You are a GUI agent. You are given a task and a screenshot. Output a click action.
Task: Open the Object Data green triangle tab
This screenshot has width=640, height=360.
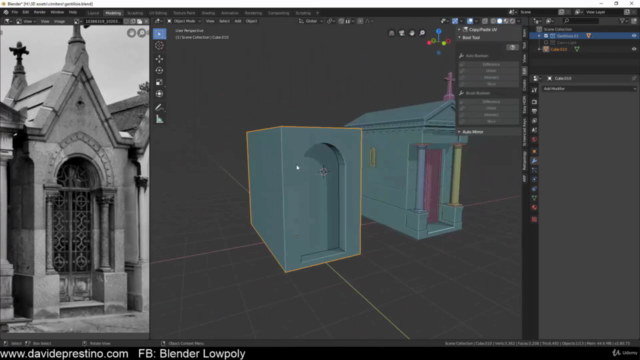(534, 198)
